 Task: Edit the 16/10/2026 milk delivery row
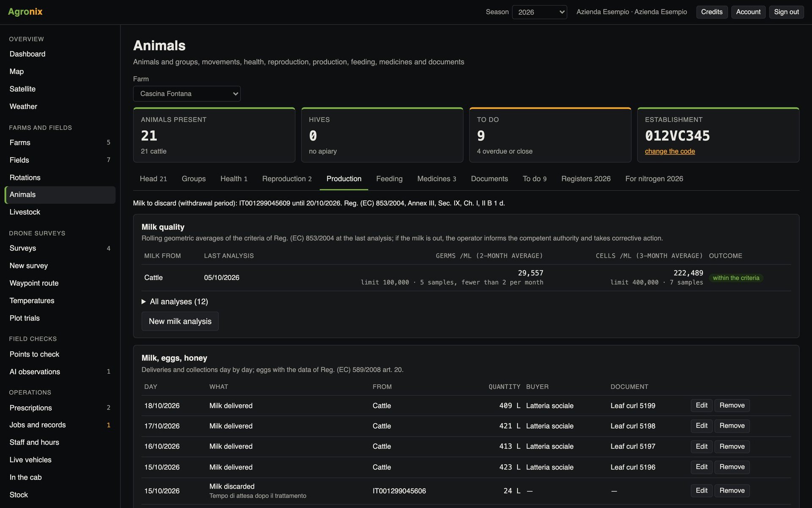pyautogui.click(x=701, y=447)
